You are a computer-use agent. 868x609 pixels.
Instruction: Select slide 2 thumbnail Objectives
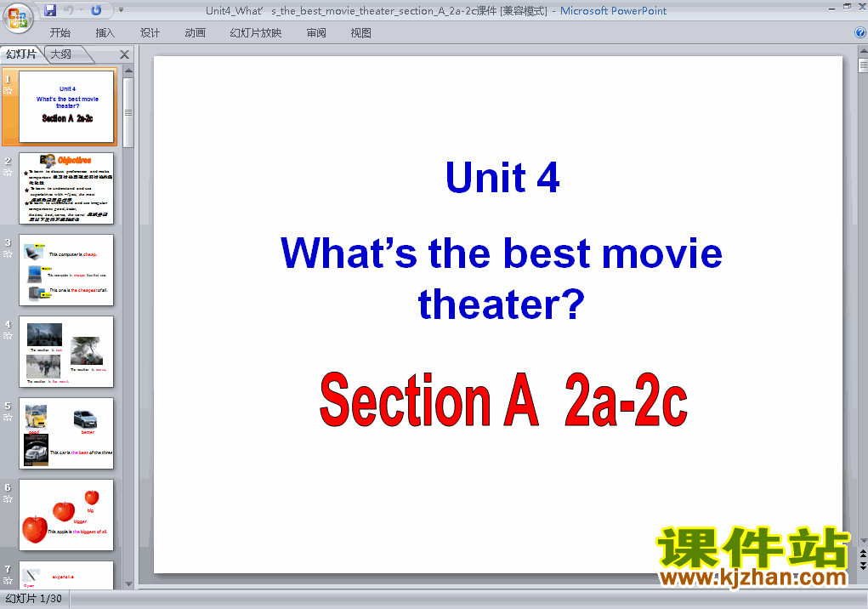66,189
